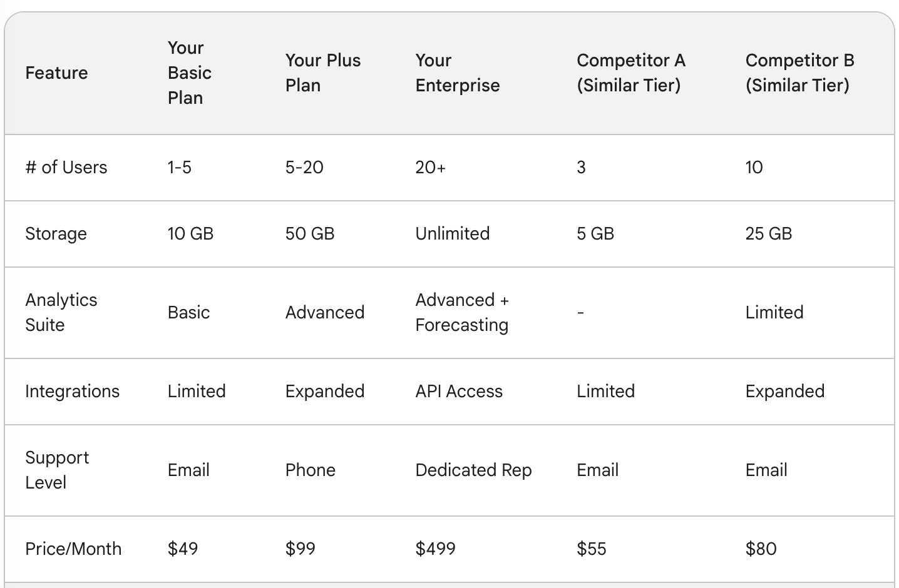Image resolution: width=899 pixels, height=588 pixels.
Task: Click the Your Plus Plan header
Action: pos(323,73)
